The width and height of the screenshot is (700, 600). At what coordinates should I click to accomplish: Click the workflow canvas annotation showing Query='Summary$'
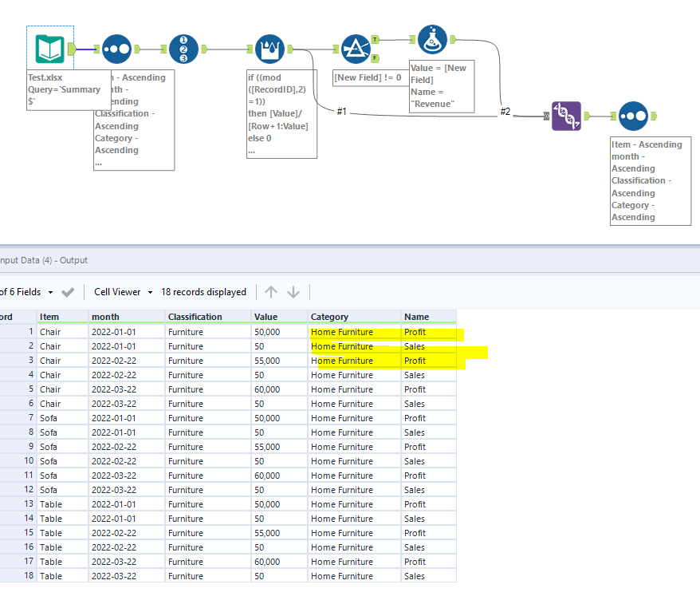(68, 88)
